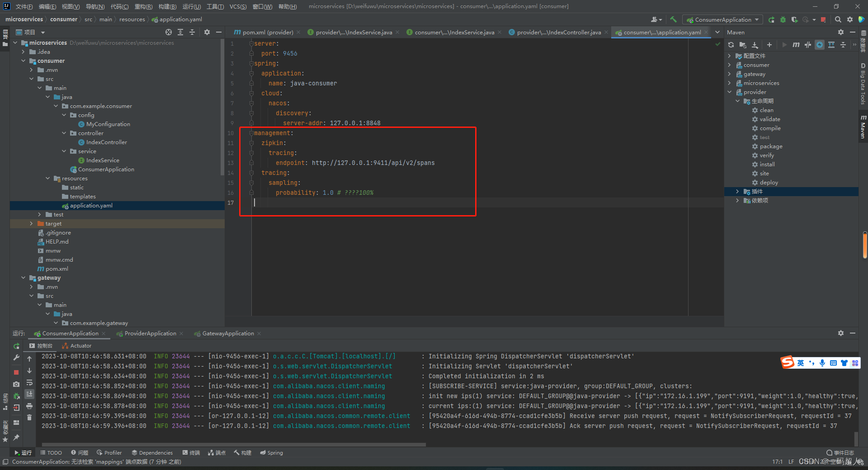868x470 pixels.
Task: Reload all Maven projects
Action: point(731,45)
